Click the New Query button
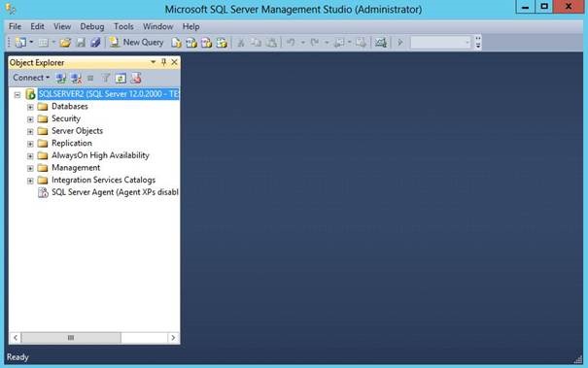 point(136,43)
